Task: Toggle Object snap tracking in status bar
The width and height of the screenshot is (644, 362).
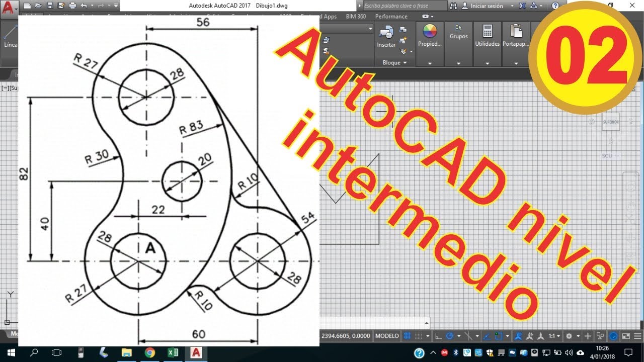Action: click(487, 336)
